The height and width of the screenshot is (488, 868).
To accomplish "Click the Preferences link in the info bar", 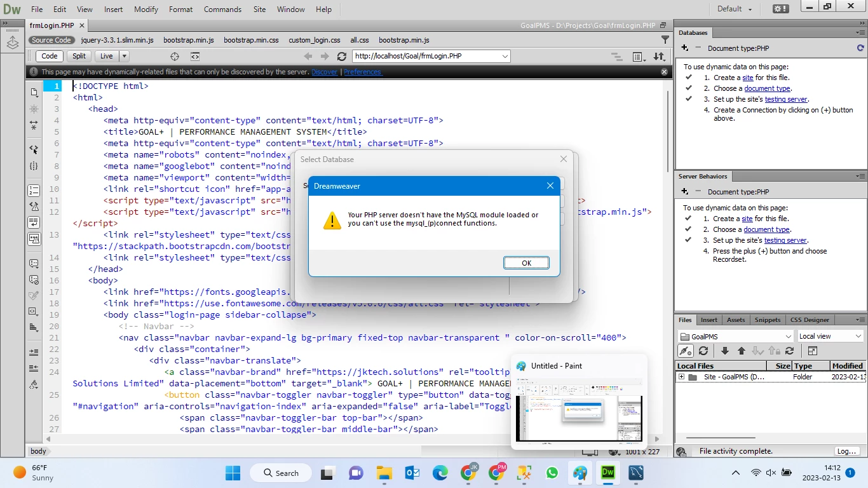I will (363, 72).
